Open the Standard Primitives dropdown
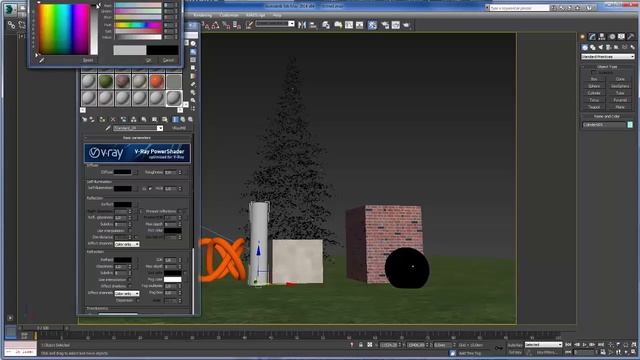 coord(608,56)
